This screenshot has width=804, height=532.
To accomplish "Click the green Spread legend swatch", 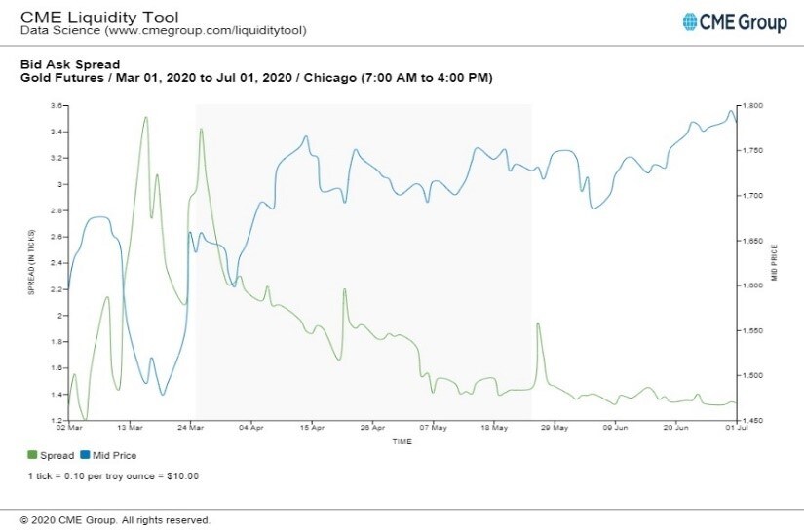I will (x=32, y=455).
